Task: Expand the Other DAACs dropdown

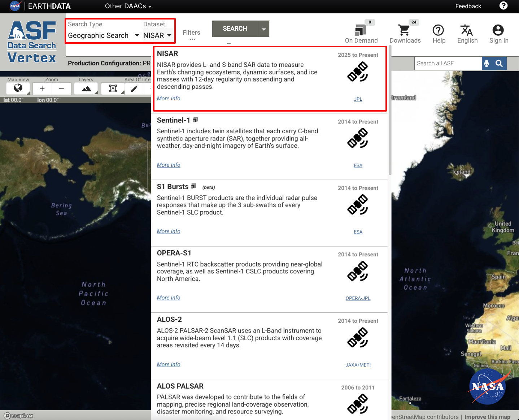Action: pyautogui.click(x=128, y=6)
